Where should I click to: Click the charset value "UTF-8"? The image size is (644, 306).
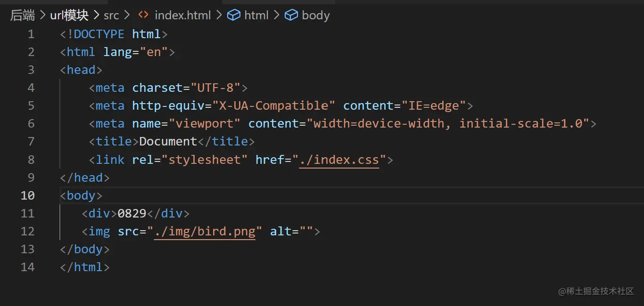tap(215, 88)
